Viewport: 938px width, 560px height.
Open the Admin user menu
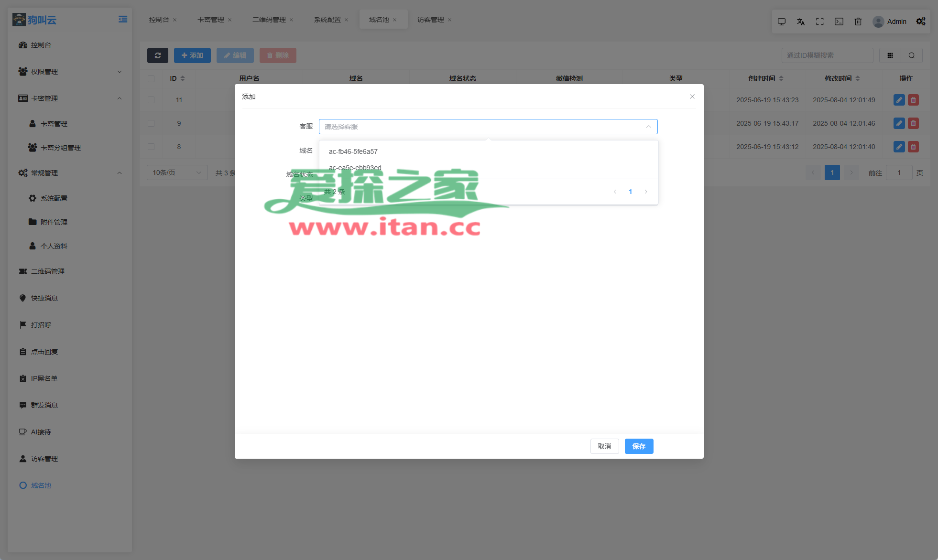(890, 22)
